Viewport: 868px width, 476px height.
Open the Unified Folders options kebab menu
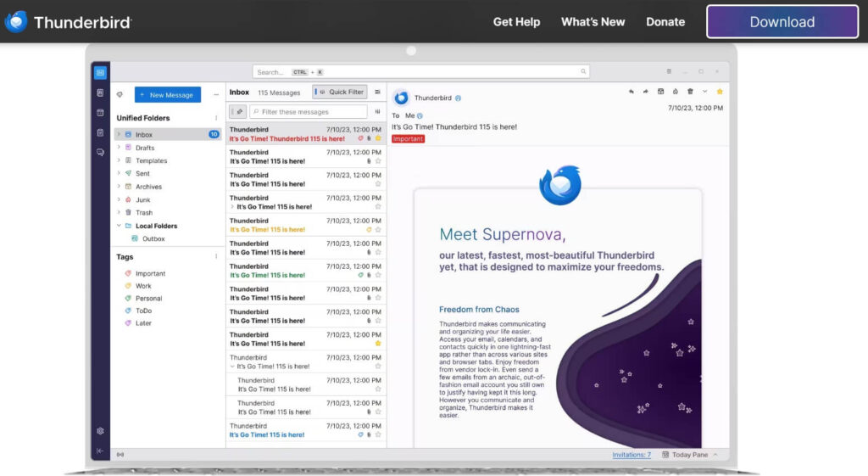click(216, 118)
